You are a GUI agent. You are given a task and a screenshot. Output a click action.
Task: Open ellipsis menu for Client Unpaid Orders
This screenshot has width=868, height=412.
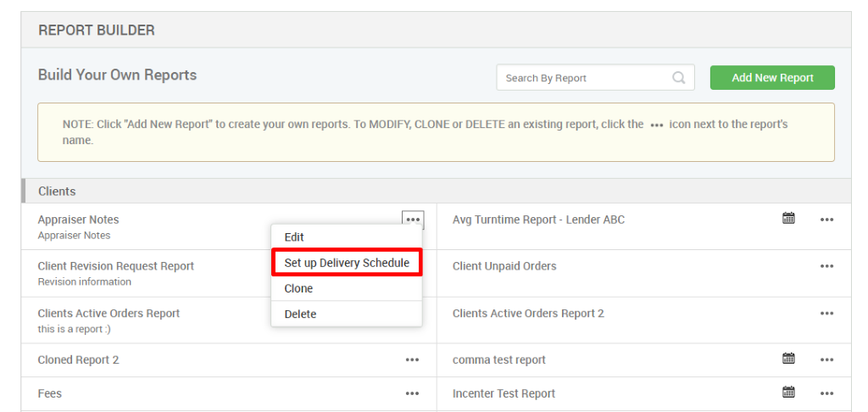(x=827, y=266)
